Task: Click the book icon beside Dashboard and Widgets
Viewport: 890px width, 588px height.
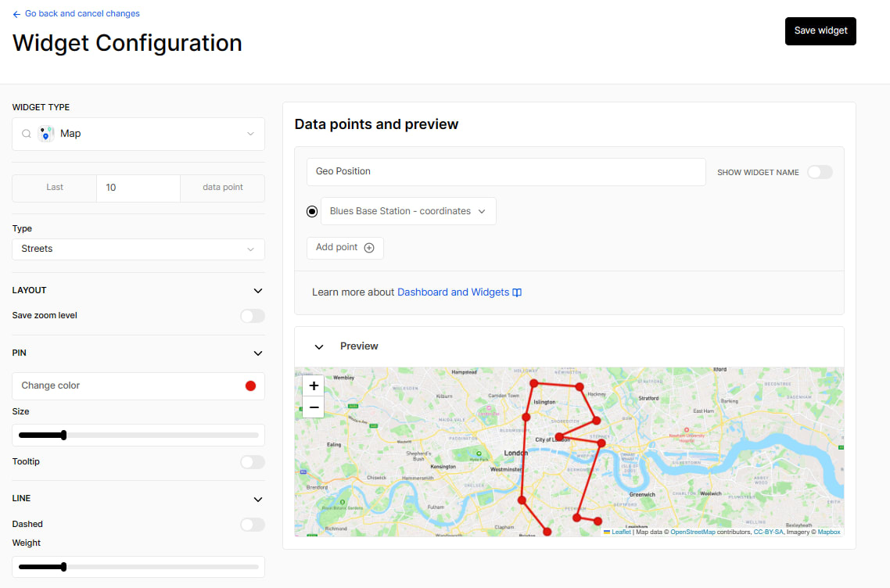Action: [517, 292]
